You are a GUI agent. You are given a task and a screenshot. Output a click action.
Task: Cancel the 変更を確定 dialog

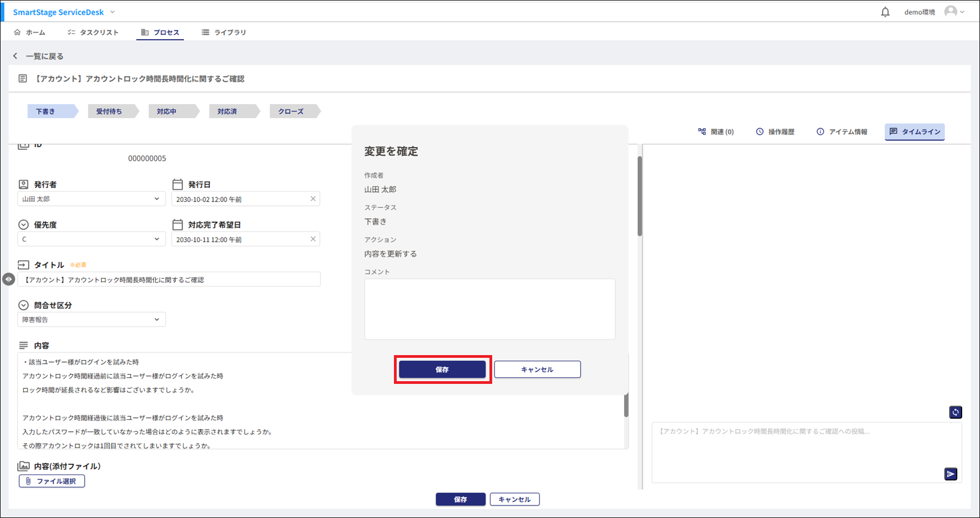tap(537, 369)
